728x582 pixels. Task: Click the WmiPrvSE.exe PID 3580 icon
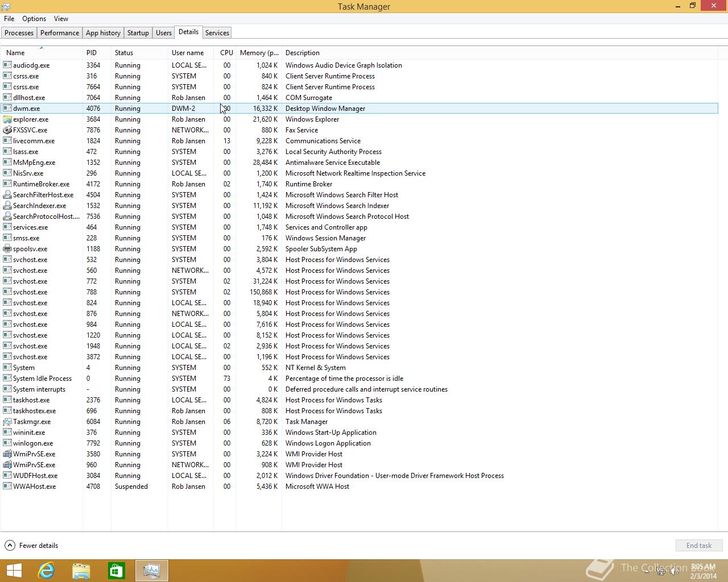point(7,454)
